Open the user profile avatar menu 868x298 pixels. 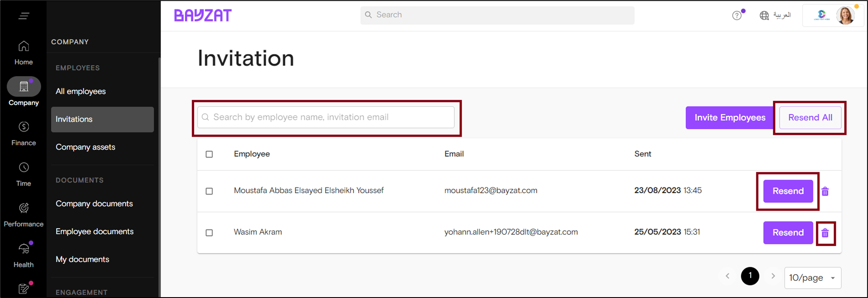tap(845, 16)
